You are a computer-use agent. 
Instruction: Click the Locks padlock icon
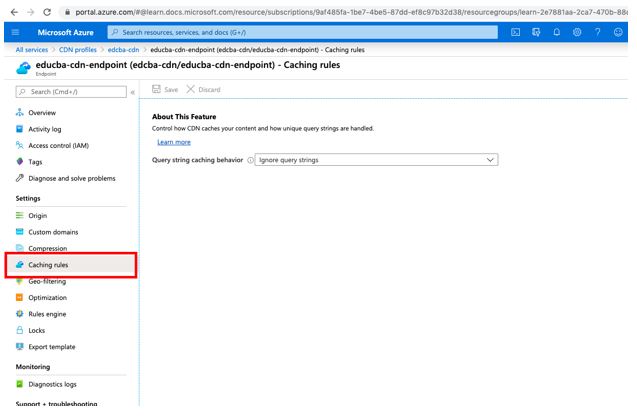pyautogui.click(x=20, y=330)
